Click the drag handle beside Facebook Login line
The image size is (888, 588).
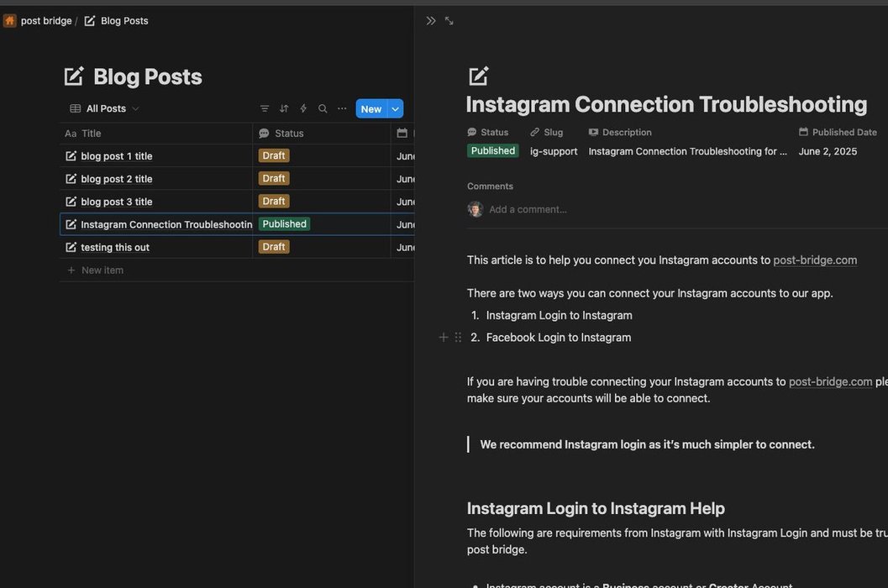pyautogui.click(x=458, y=338)
